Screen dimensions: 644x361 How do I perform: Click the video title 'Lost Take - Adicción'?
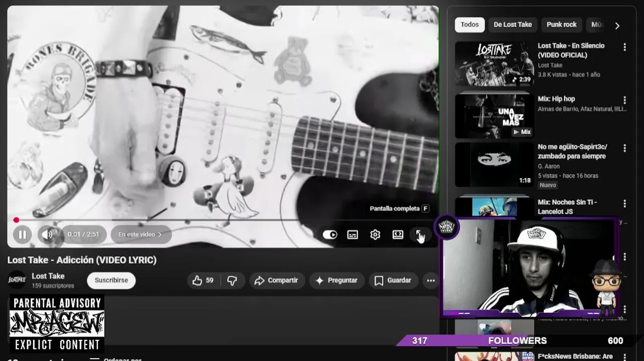82,260
